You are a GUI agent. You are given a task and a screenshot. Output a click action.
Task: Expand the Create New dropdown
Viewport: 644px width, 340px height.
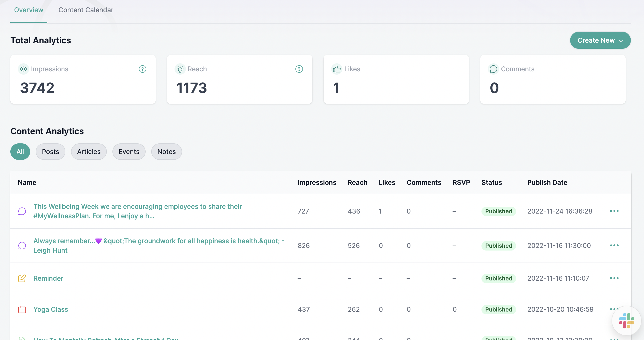pos(600,40)
